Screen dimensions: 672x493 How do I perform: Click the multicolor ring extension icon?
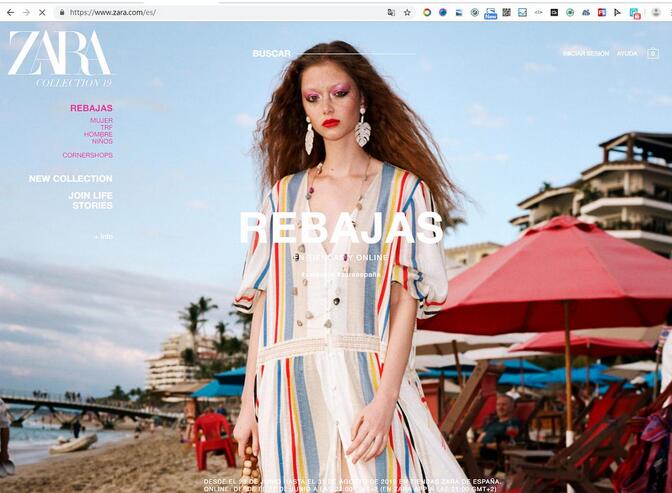(x=427, y=12)
